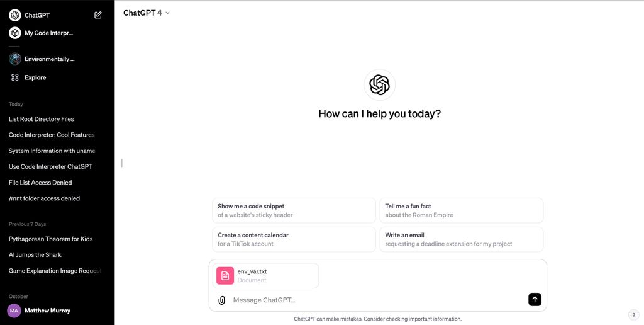Open the help question mark button
The width and height of the screenshot is (644, 325).
click(x=633, y=315)
